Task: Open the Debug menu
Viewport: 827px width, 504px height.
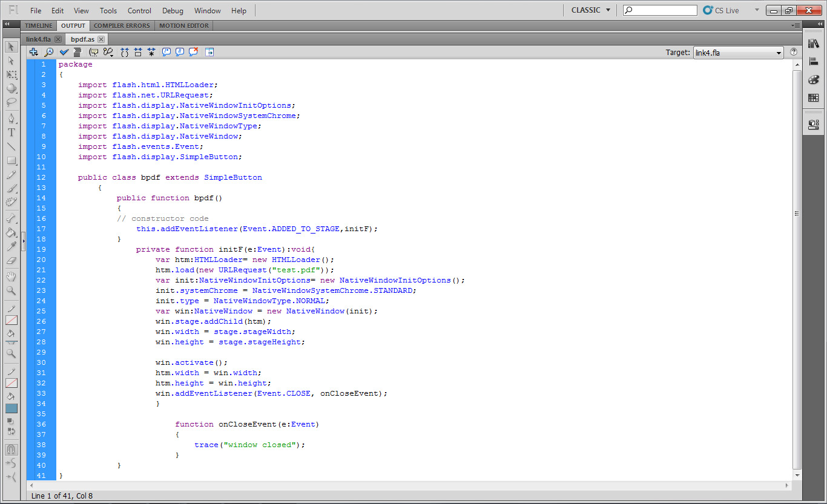Action: tap(173, 11)
